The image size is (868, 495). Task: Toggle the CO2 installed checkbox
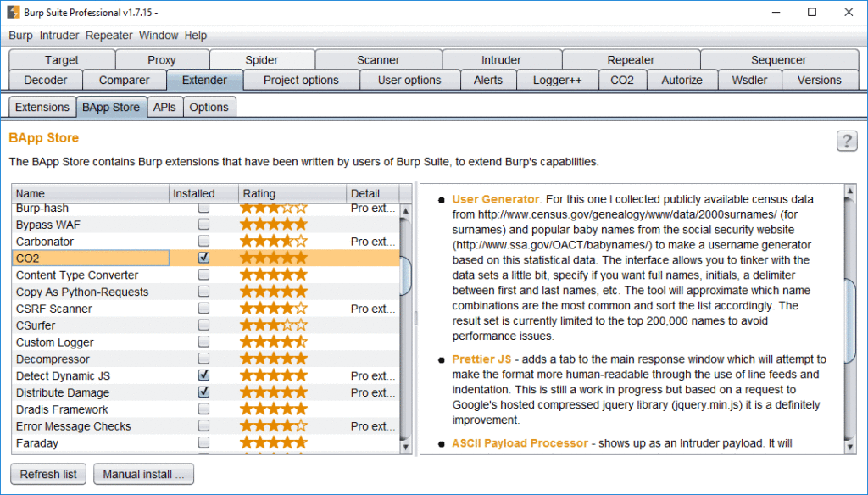(x=203, y=258)
